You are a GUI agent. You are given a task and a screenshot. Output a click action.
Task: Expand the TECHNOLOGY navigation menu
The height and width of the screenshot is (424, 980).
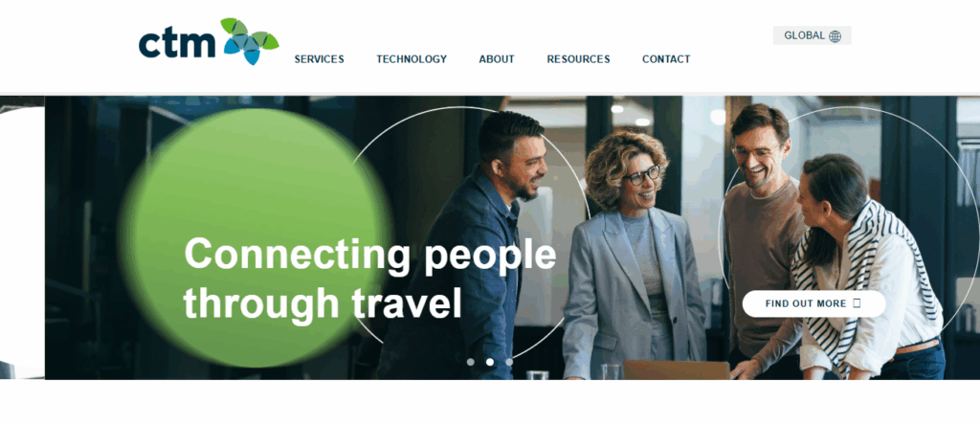click(412, 59)
